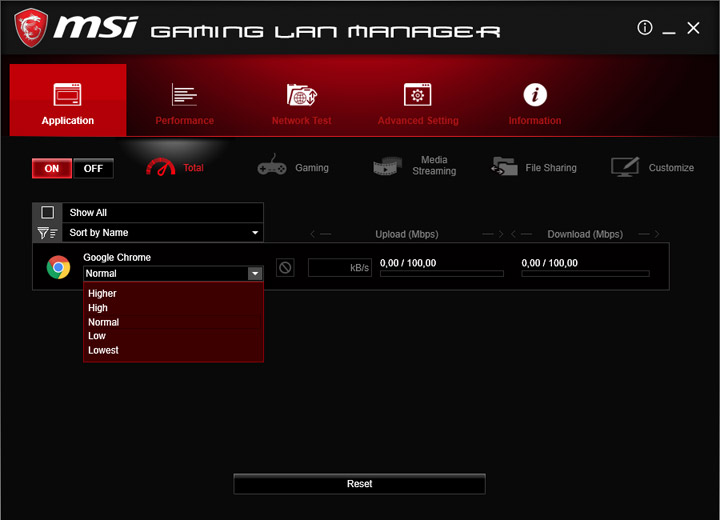Click the Upload (Mbps) column header
Image resolution: width=720 pixels, height=520 pixels.
pos(407,234)
